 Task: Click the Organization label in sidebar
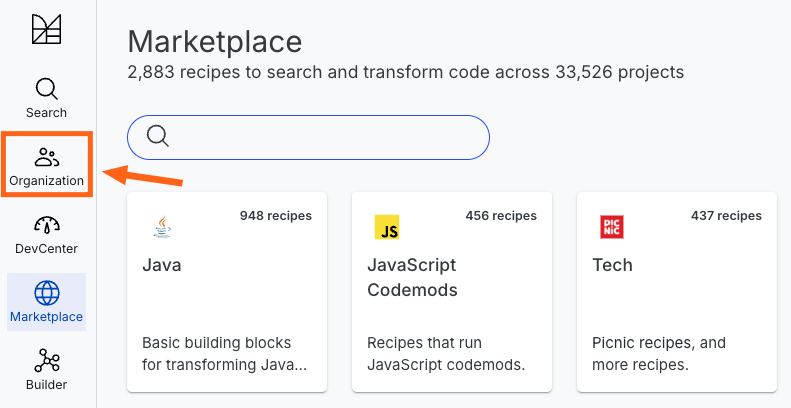46,181
